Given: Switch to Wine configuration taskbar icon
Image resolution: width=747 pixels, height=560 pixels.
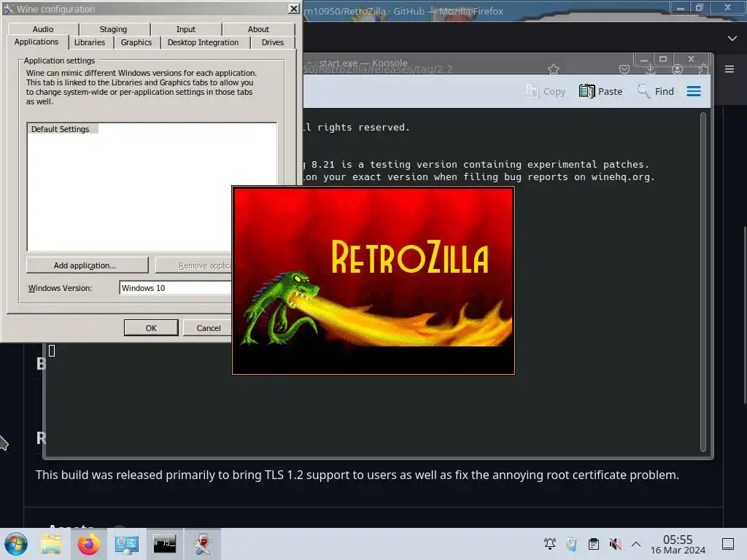Looking at the screenshot, I should tap(203, 544).
